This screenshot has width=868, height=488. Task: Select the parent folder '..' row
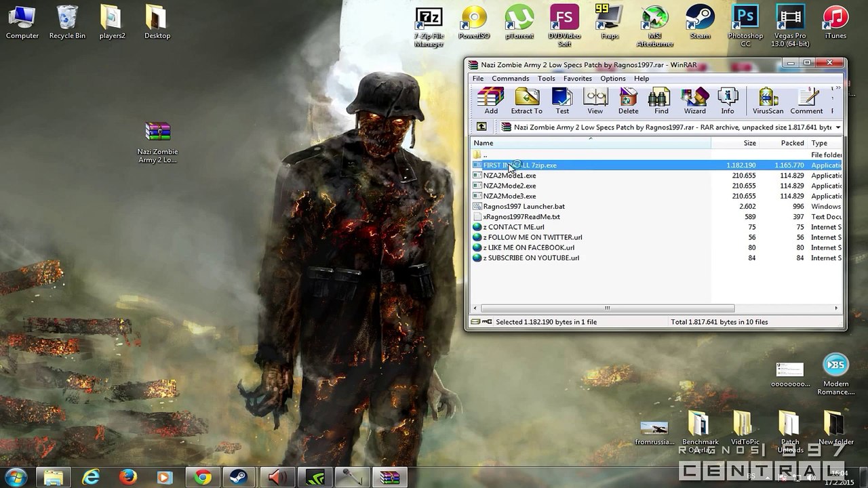point(656,155)
